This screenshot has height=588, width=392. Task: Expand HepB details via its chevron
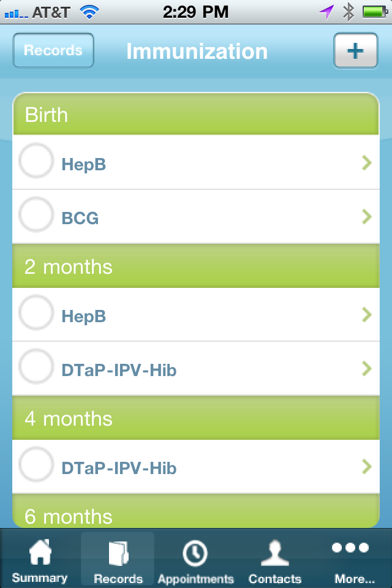(366, 163)
